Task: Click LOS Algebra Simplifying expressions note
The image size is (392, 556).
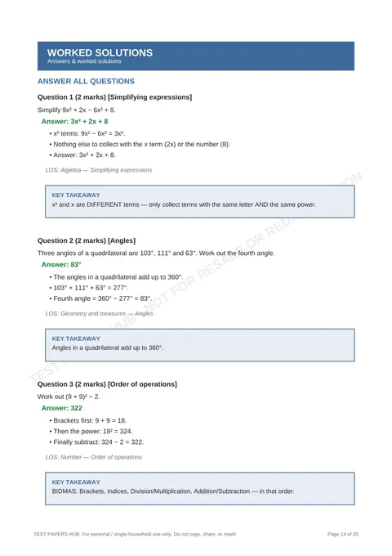Action: coord(99,170)
